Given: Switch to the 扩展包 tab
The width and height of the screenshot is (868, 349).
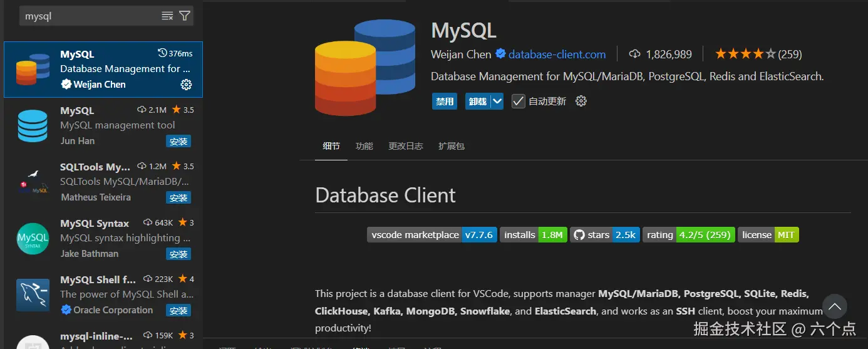Looking at the screenshot, I should tap(452, 146).
